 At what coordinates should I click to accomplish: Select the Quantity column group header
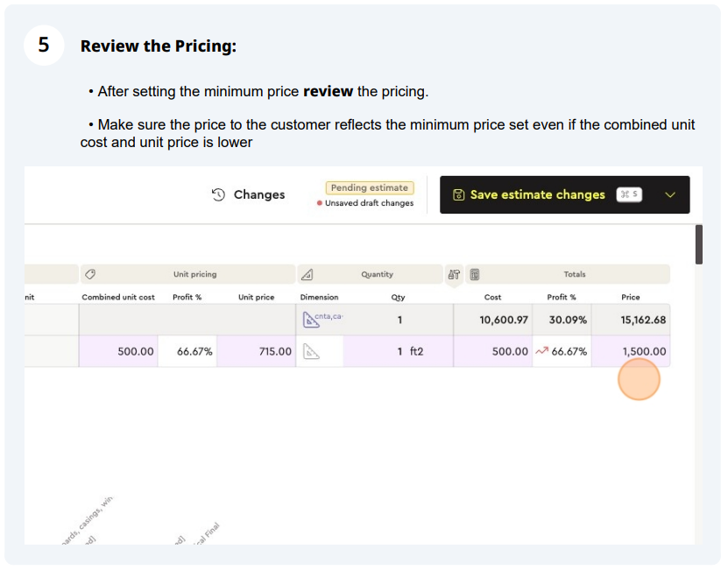[370, 274]
